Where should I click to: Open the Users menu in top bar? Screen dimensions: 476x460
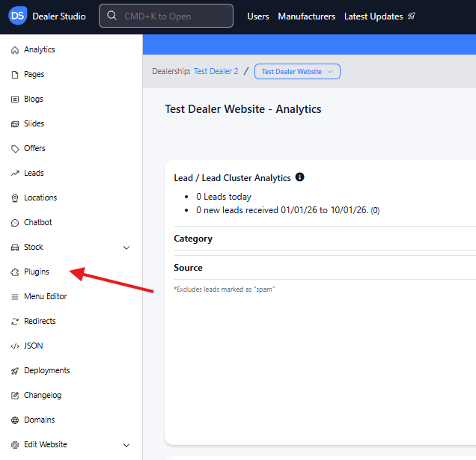pos(258,16)
